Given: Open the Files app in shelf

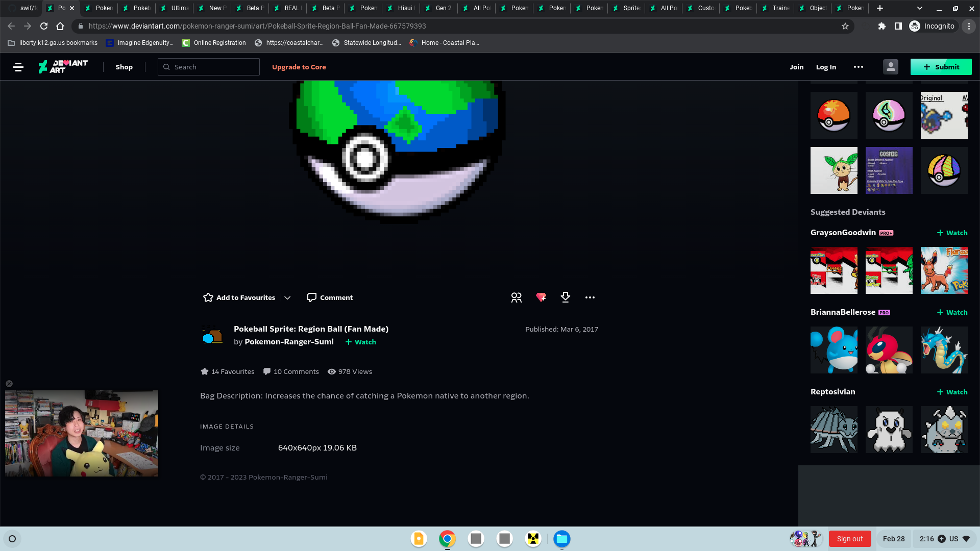Looking at the screenshot, I should click(x=562, y=539).
